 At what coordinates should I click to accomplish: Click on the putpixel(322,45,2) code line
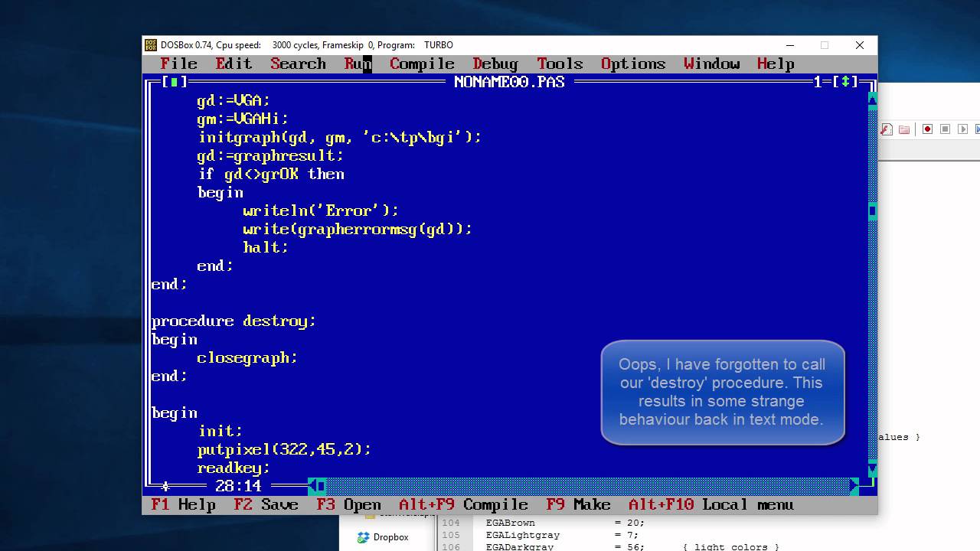pyautogui.click(x=283, y=449)
